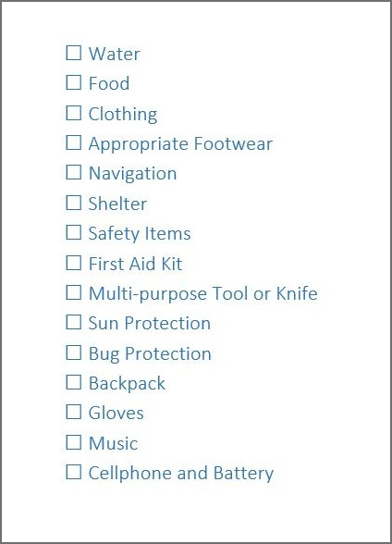Tick the Shelter checkbox
Screen dimensions: 392x544
[73, 203]
